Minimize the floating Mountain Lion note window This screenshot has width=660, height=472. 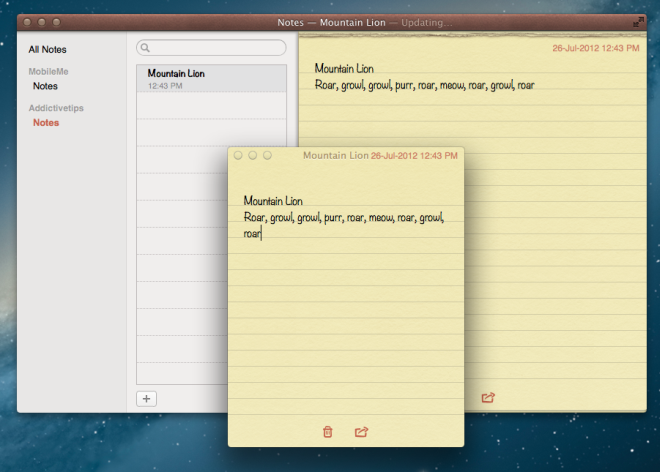(253, 155)
